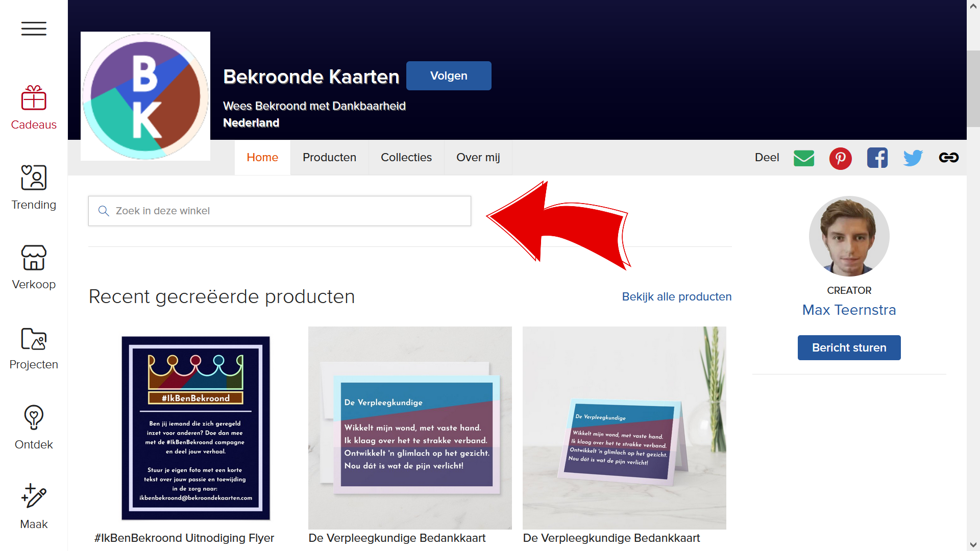Select the Over mij tab
Image resolution: width=980 pixels, height=551 pixels.
tap(478, 158)
